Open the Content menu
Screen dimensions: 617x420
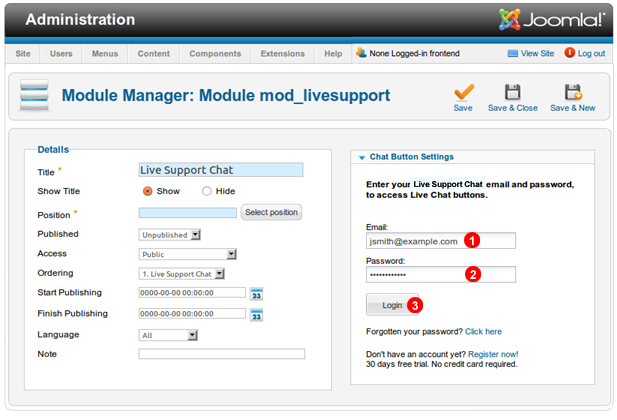[153, 54]
